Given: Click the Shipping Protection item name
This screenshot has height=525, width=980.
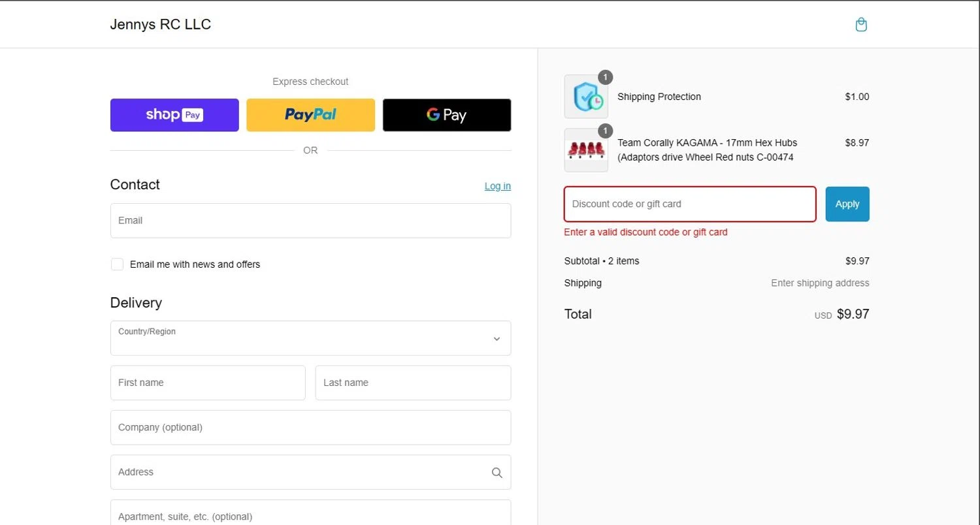Looking at the screenshot, I should click(x=659, y=97).
